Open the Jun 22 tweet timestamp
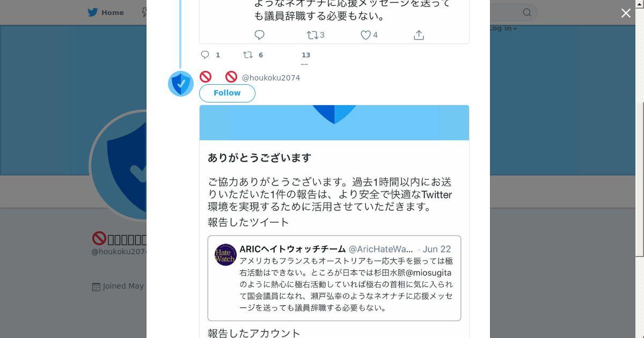Screen dimensions: 644x338 [437, 249]
